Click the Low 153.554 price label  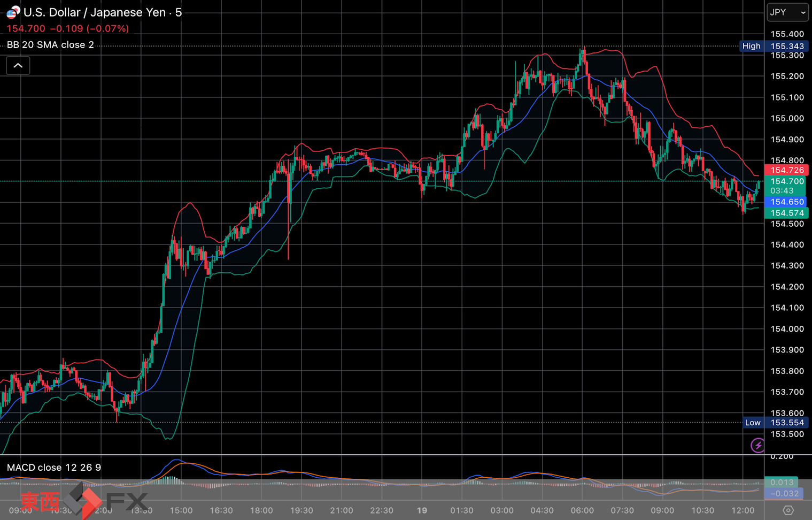775,423
